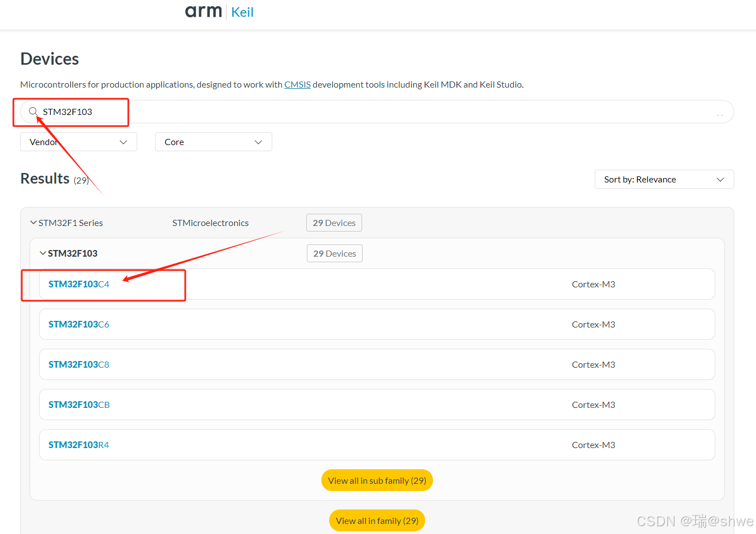
Task: Open the STM32F103C4 device page
Action: (x=79, y=284)
